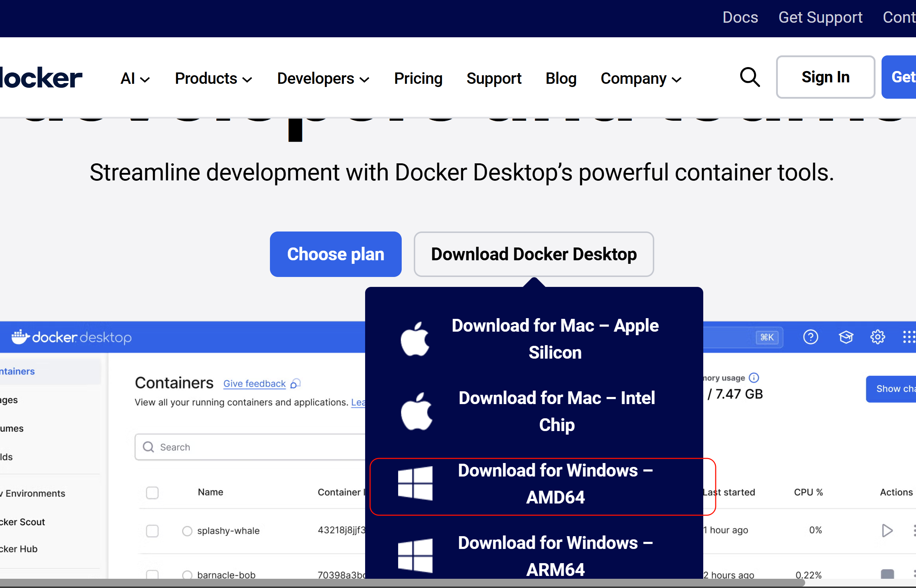This screenshot has width=916, height=588.
Task: Select Download for Mac – Intel Chip
Action: (534, 411)
